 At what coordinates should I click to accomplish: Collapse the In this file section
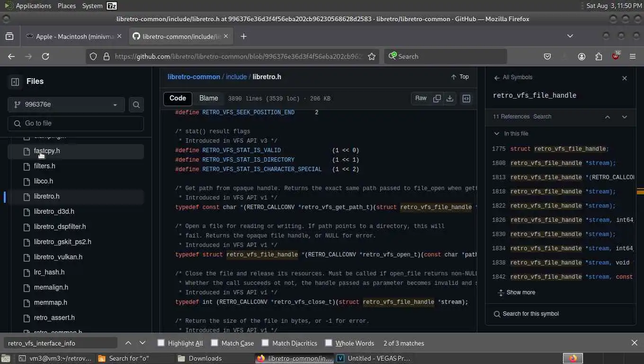pos(496,134)
